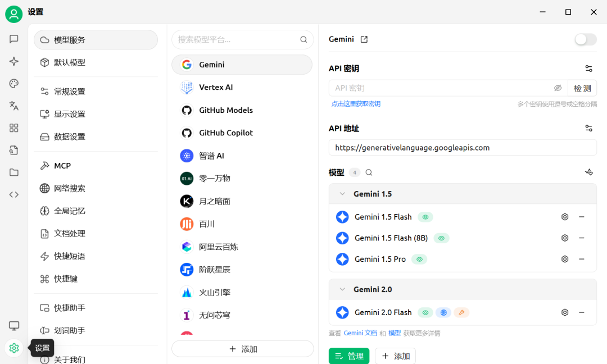Run model health check icon

coord(588,172)
